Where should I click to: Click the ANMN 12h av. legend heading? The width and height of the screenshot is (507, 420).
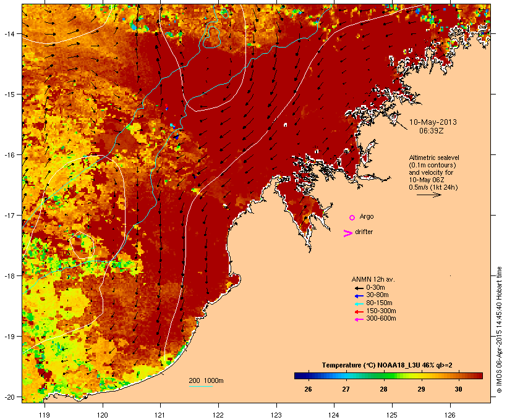[373, 279]
